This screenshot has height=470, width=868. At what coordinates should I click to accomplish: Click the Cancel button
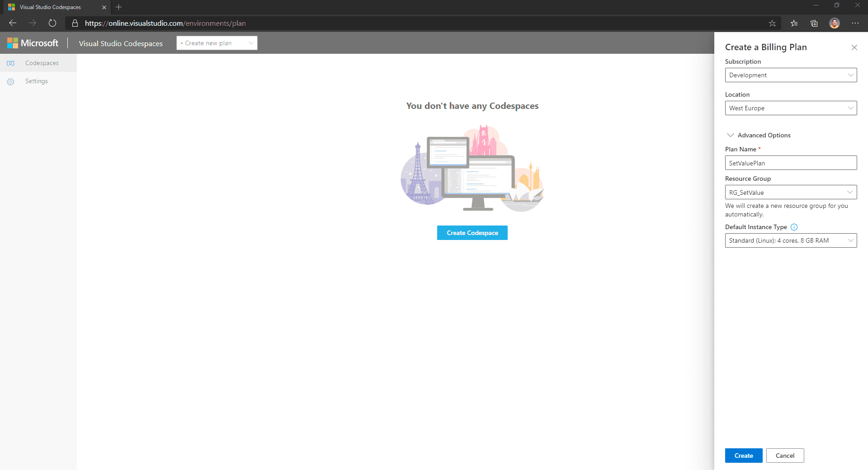tap(785, 456)
